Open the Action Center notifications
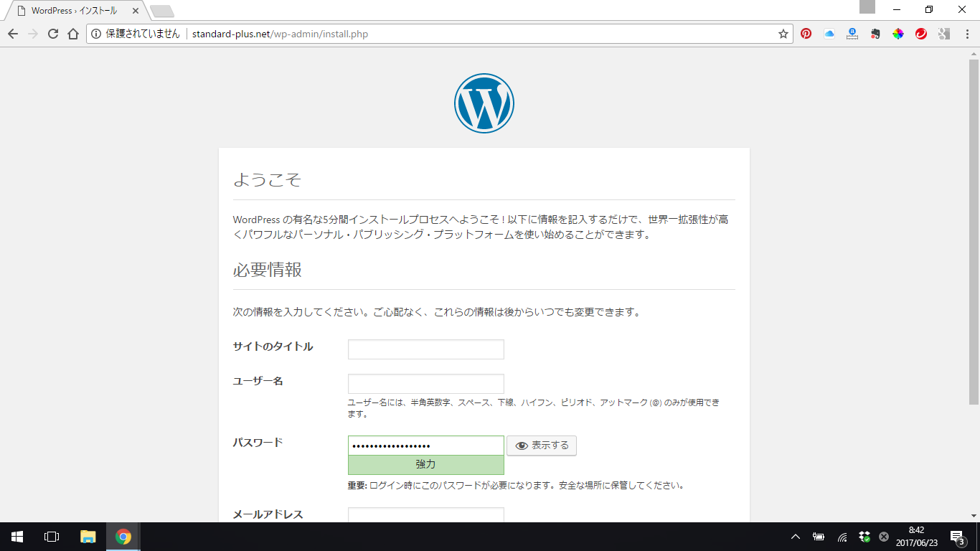 pyautogui.click(x=957, y=537)
